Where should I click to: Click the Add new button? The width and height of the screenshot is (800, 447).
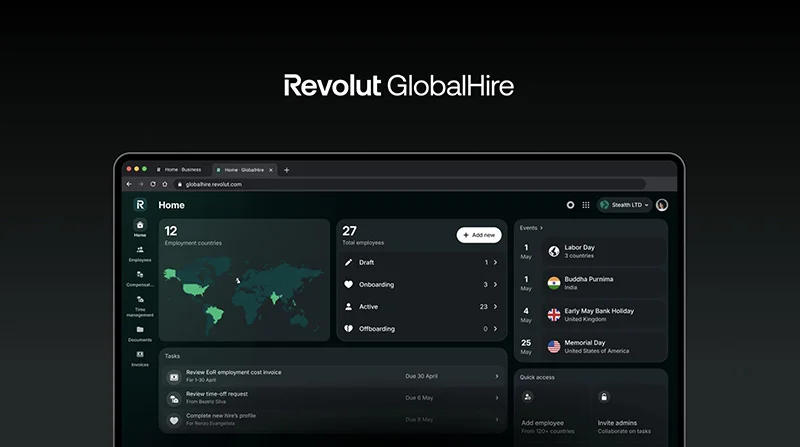click(x=479, y=235)
